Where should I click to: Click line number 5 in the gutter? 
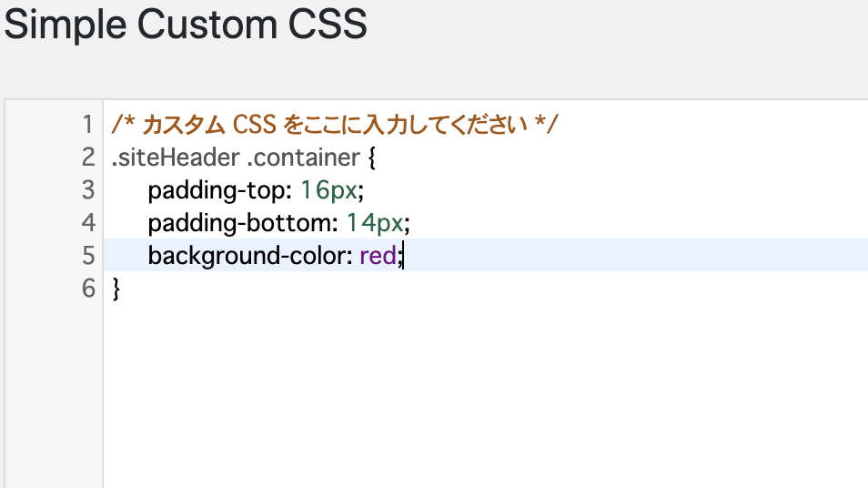tap(88, 255)
